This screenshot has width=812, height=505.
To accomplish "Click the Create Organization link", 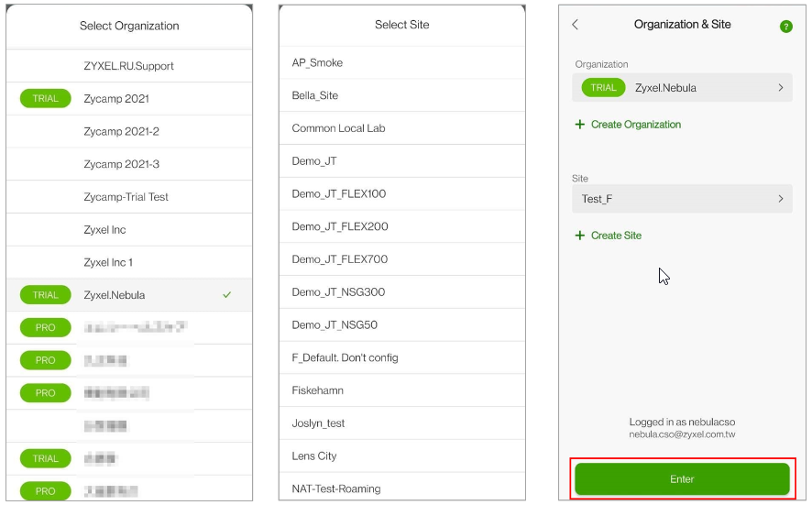I will (x=635, y=125).
